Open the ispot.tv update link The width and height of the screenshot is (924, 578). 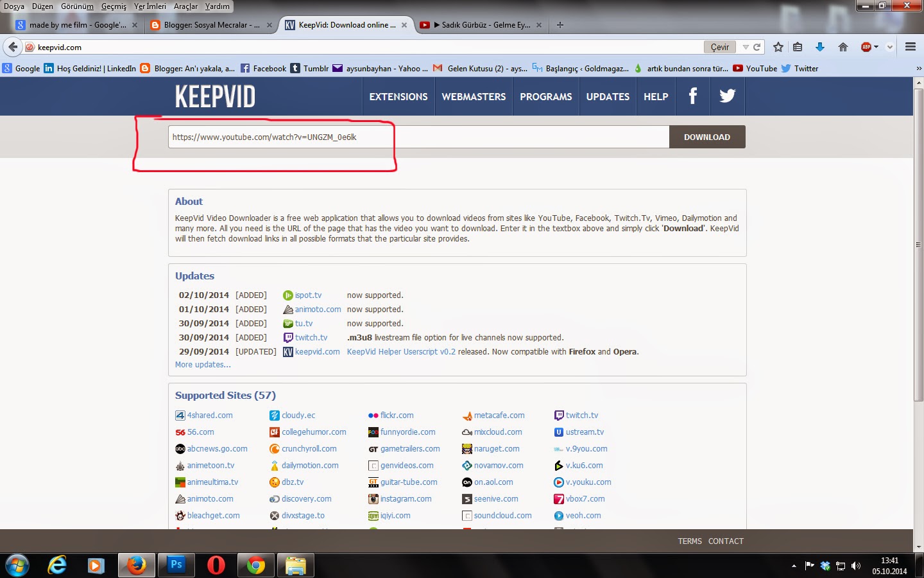coord(308,295)
